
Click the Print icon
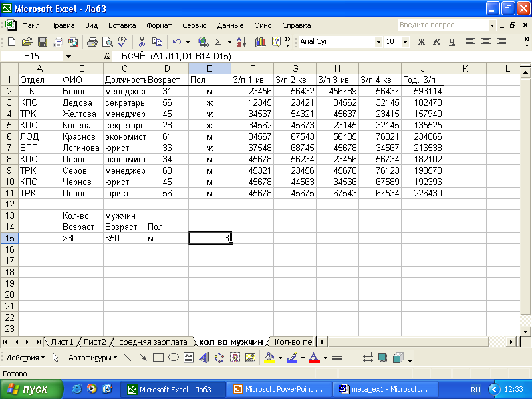92,42
